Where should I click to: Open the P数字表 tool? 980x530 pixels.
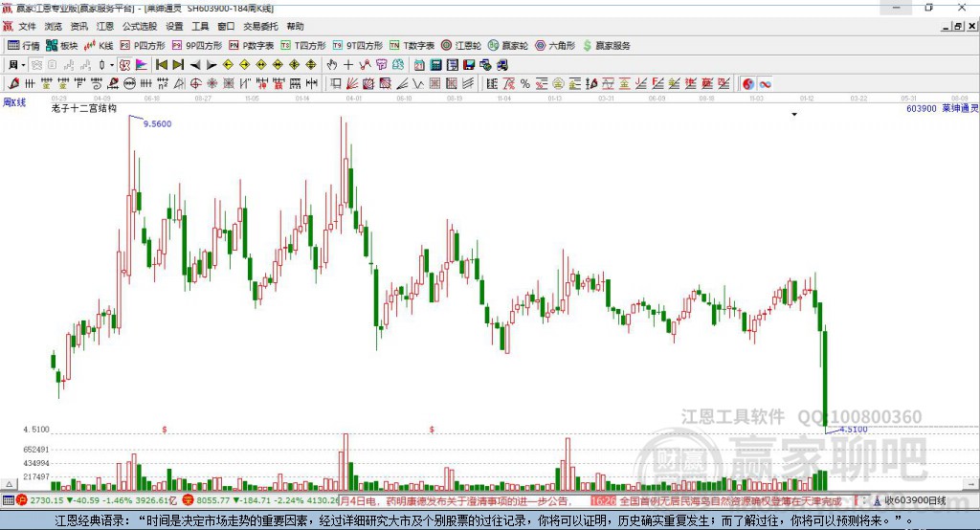252,46
